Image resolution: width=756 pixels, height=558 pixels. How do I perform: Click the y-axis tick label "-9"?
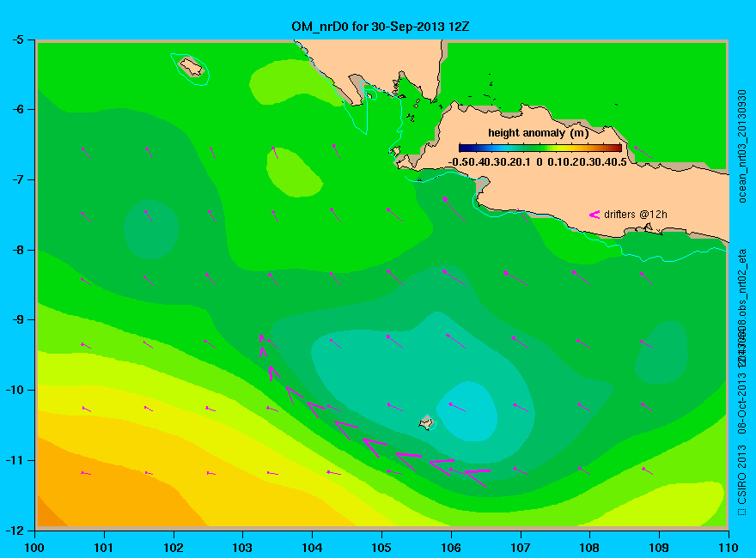18,320
